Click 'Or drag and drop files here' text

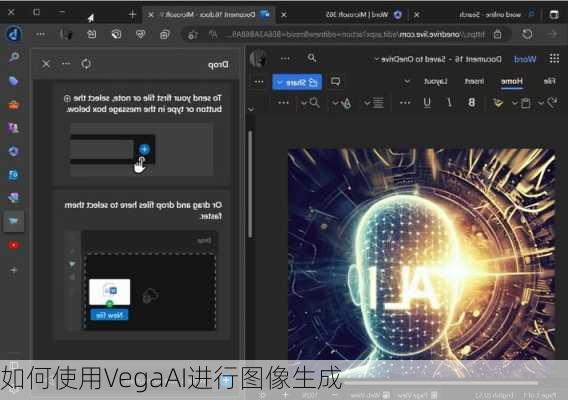tap(143, 210)
